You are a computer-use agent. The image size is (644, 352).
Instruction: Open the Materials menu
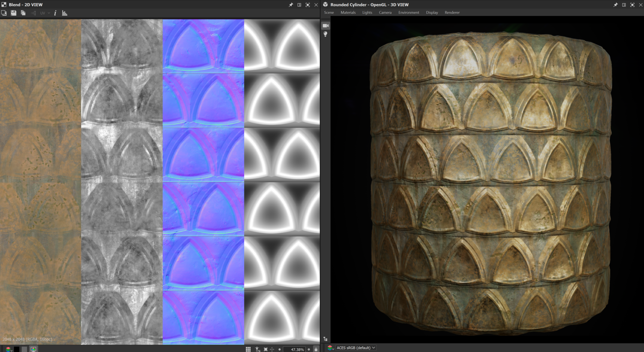(x=348, y=13)
